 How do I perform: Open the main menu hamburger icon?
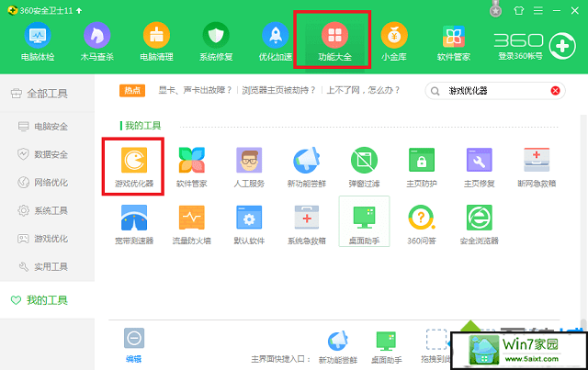pyautogui.click(x=538, y=10)
